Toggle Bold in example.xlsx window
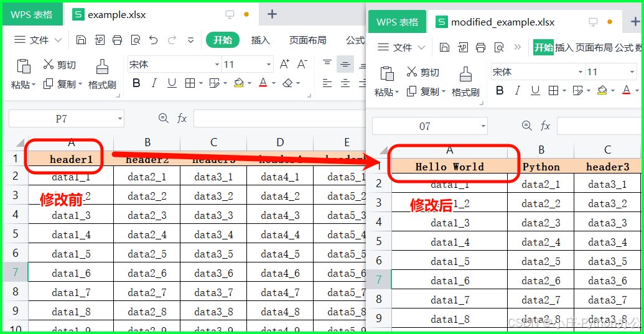This screenshot has width=644, height=334. click(136, 83)
